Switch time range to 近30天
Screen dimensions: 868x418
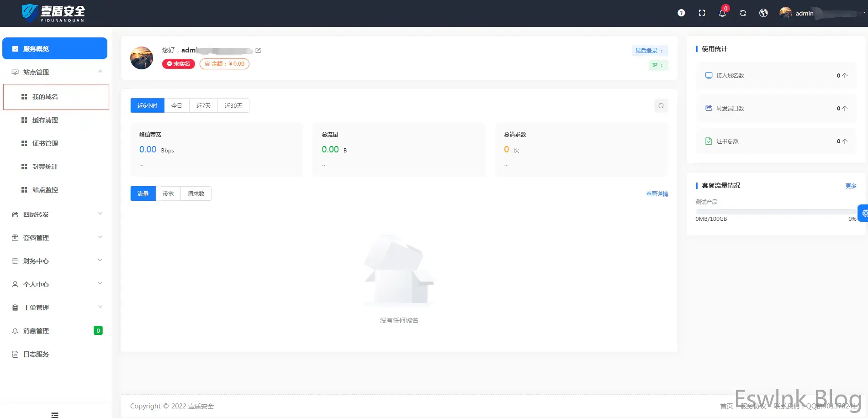[x=233, y=106]
